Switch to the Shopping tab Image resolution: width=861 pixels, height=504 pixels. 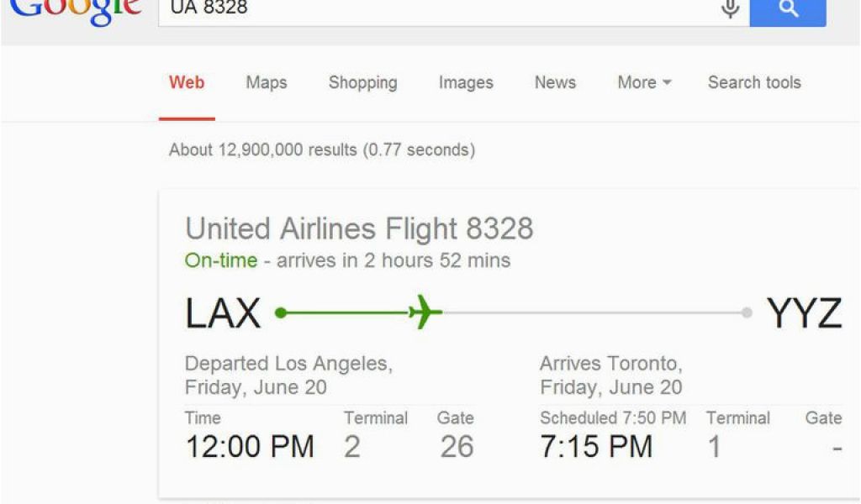362,83
